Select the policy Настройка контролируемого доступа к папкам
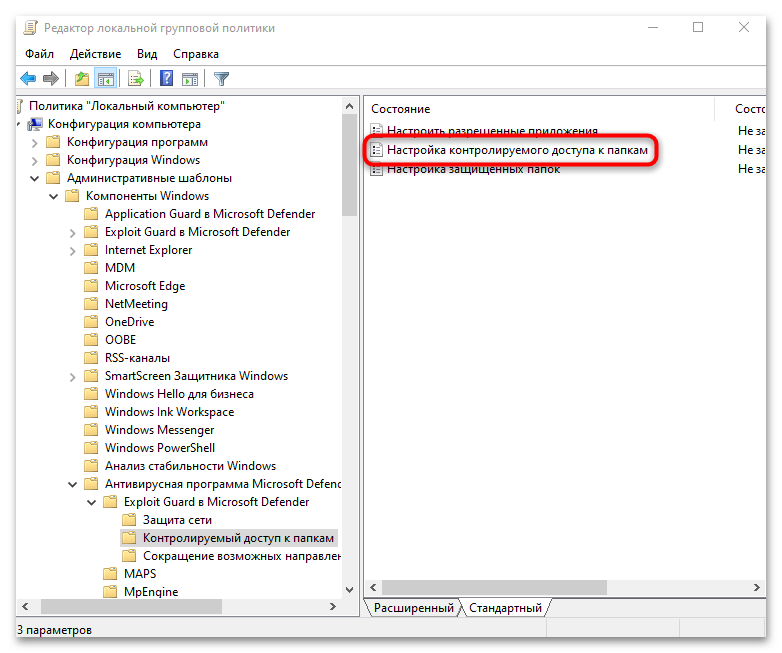 (x=517, y=150)
